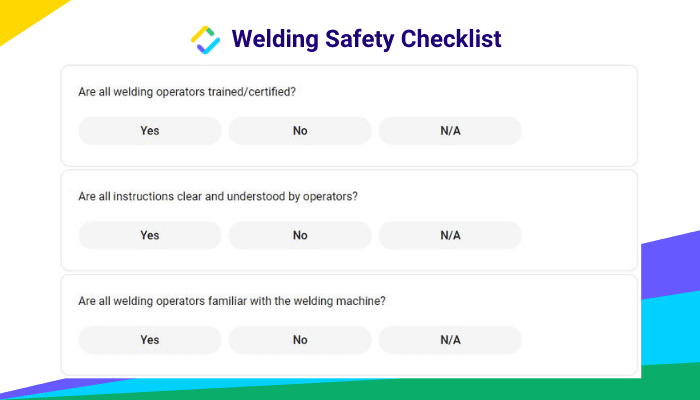Screen dimensions: 700x400
Task: Click the question text about clear instructions
Action: click(x=218, y=196)
